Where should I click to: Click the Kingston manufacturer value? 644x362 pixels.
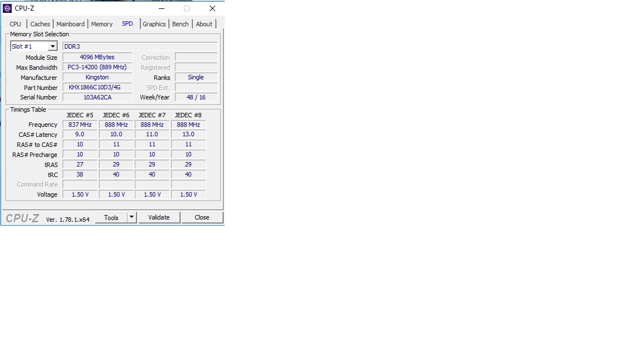97,77
